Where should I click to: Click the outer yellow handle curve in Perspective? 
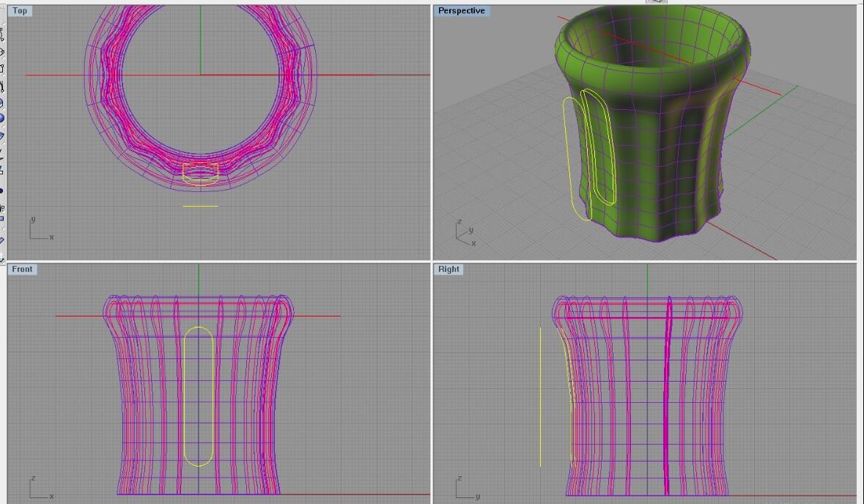point(568,161)
